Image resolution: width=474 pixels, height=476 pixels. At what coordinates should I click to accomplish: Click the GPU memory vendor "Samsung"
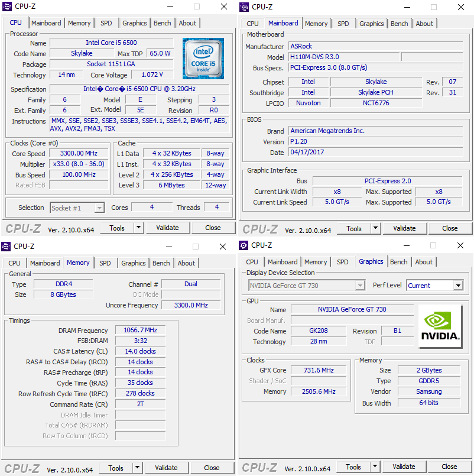coord(429,391)
